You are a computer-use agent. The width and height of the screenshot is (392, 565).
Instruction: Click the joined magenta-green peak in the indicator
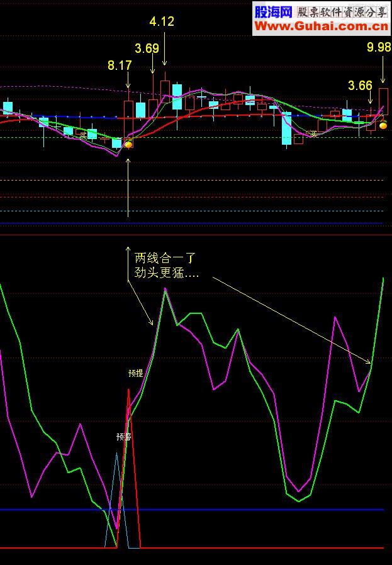click(165, 289)
